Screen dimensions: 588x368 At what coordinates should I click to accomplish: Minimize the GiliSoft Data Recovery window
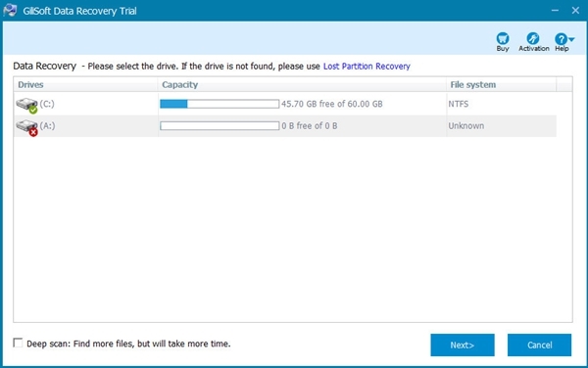click(x=555, y=10)
